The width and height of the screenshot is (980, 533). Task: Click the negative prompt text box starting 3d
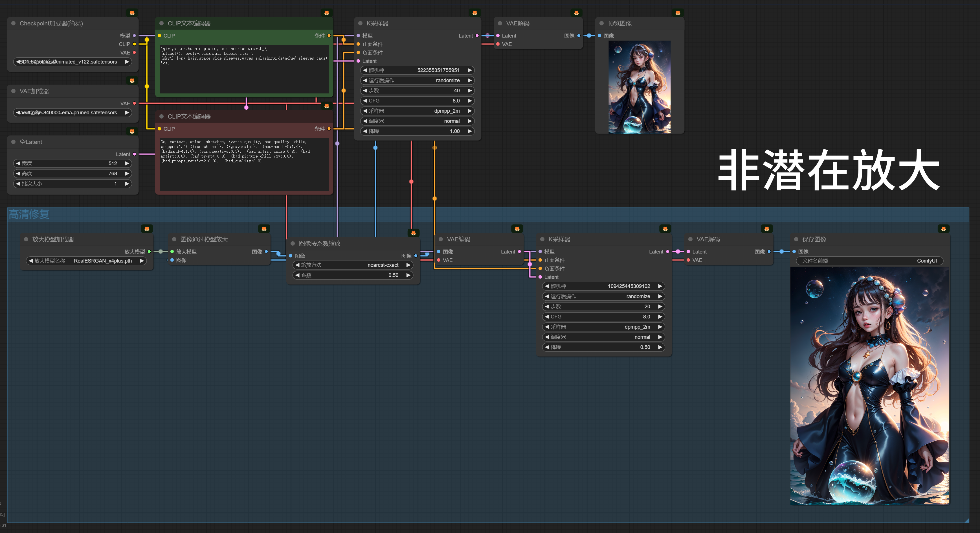(x=244, y=165)
